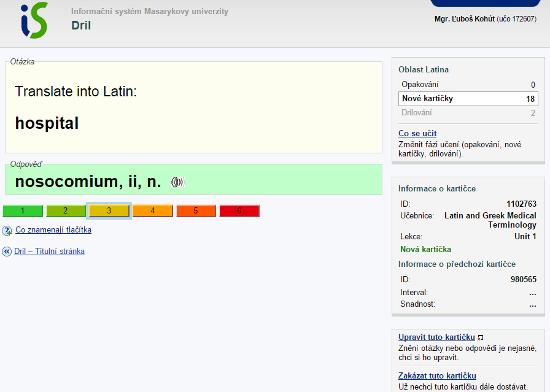Click the IS logo icon

34,20
